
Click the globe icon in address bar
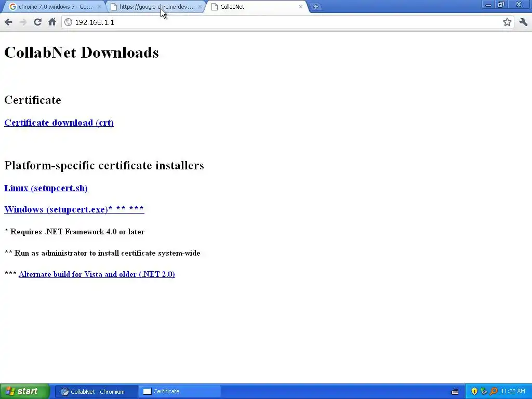(68, 22)
